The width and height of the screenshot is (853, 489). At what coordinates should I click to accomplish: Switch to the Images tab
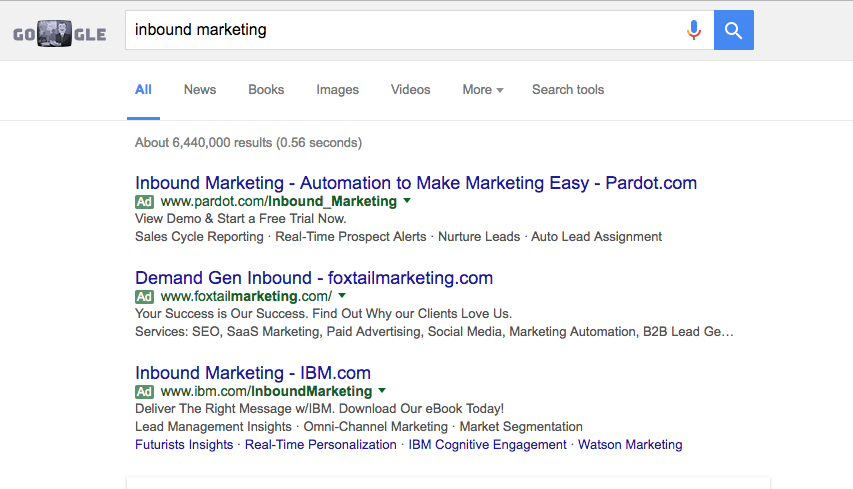[x=337, y=90]
